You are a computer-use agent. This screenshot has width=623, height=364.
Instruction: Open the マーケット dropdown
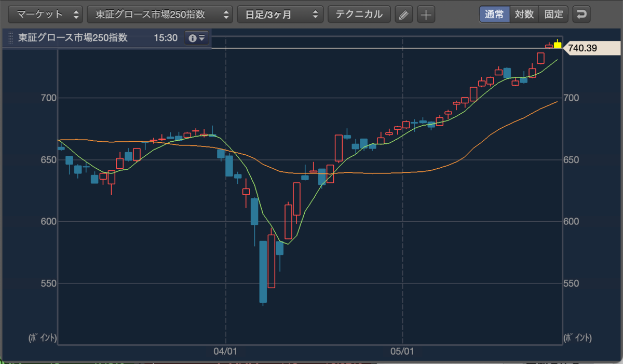coord(46,15)
